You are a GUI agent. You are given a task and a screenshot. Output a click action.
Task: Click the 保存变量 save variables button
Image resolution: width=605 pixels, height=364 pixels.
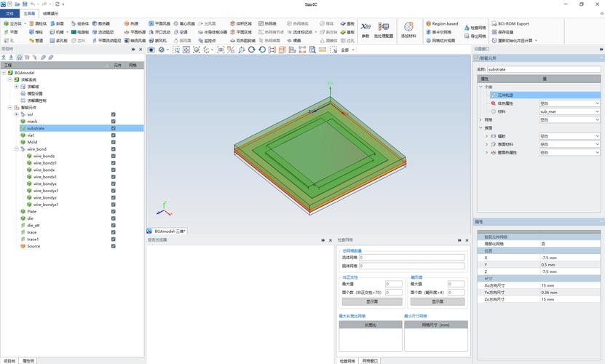coord(503,32)
